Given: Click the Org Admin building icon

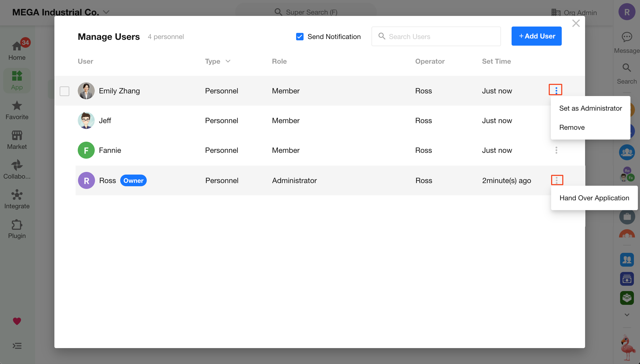Looking at the screenshot, I should point(556,12).
